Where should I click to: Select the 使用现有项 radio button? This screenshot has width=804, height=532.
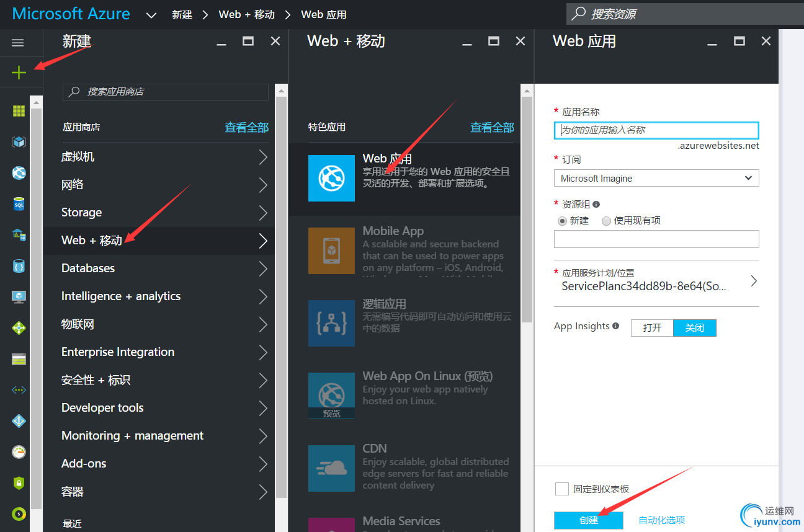[x=606, y=221]
